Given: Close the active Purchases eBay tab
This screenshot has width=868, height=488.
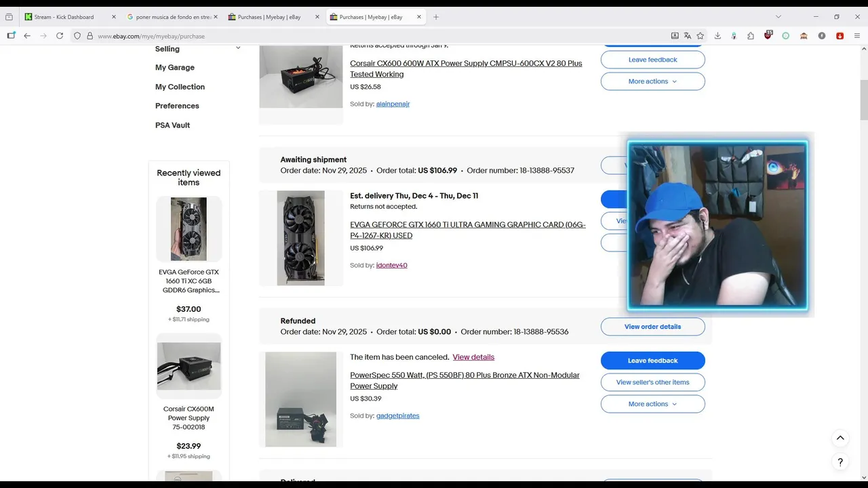Looking at the screenshot, I should pos(420,17).
